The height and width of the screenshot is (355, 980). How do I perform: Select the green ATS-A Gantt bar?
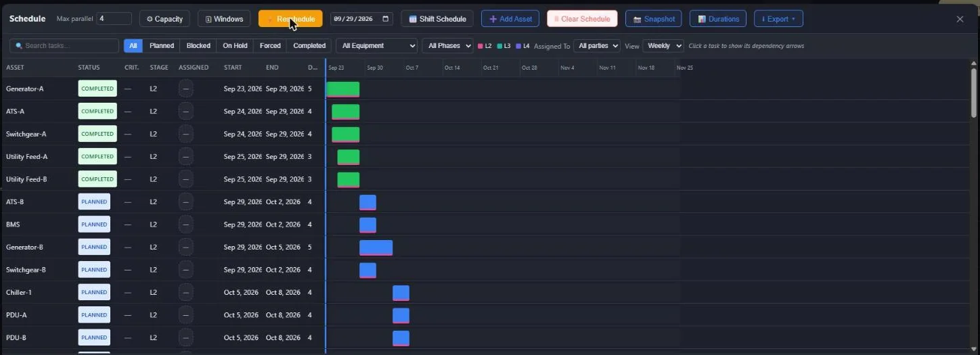(346, 112)
